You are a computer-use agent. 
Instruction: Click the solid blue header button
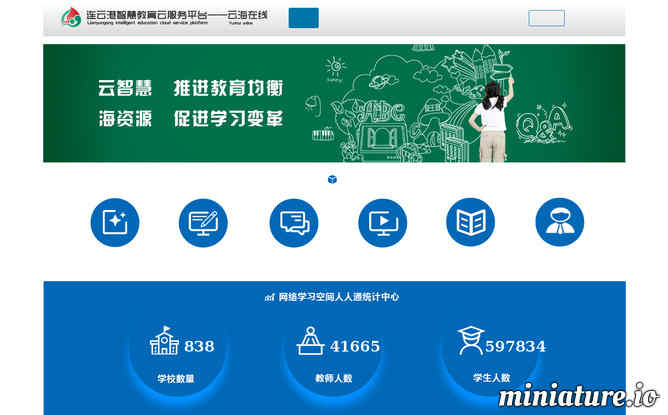pyautogui.click(x=303, y=18)
